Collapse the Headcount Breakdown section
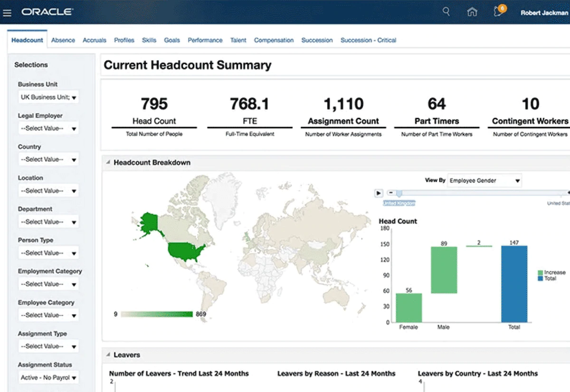The width and height of the screenshot is (570, 392). pyautogui.click(x=108, y=163)
